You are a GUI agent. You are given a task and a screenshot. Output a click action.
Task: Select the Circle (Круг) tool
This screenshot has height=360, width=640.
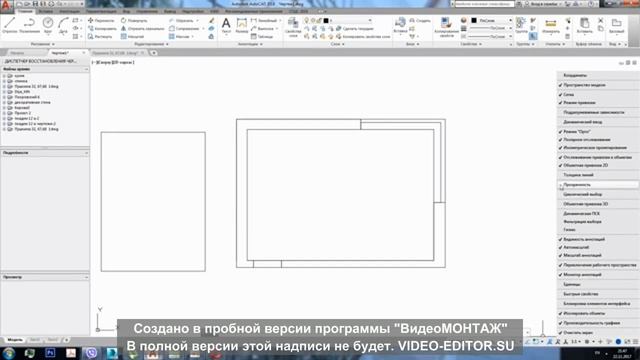tap(48, 25)
